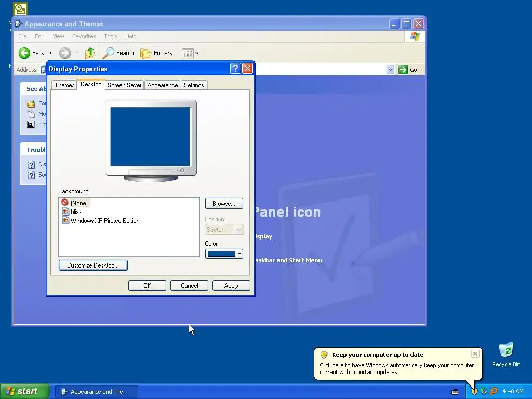Open the View menu
Viewport: 532px width, 399px height.
(58, 36)
